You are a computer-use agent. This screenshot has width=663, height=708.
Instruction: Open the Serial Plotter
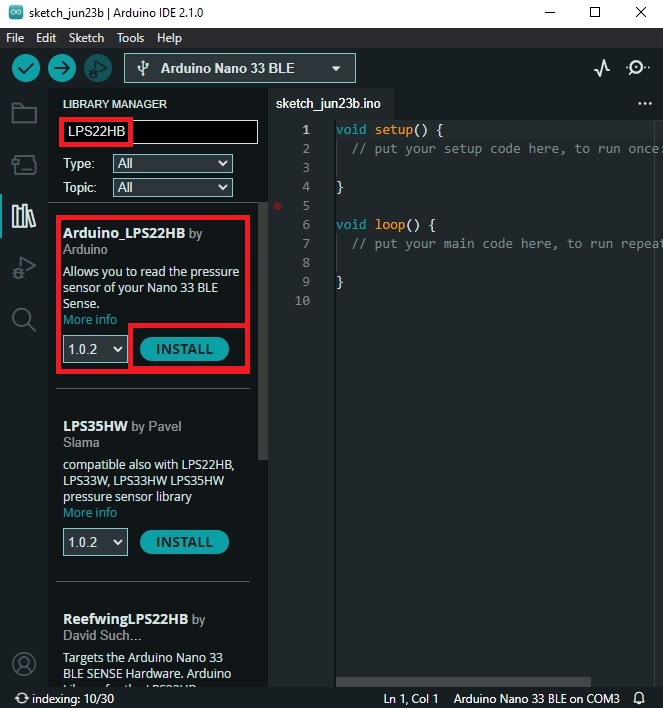(602, 68)
